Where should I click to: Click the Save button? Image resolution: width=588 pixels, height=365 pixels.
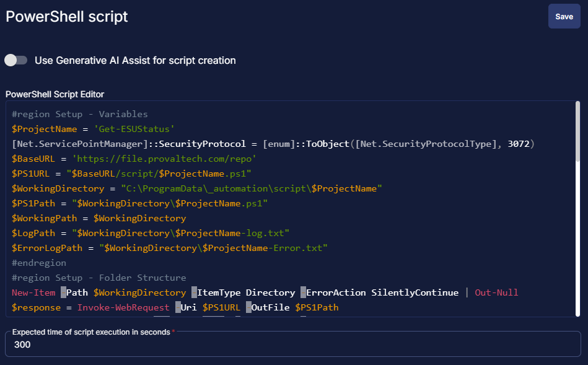coord(564,16)
